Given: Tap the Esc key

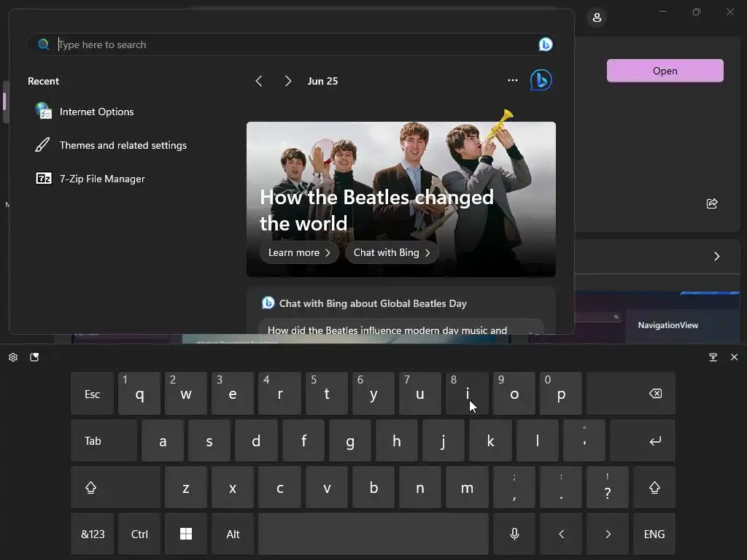Looking at the screenshot, I should click(x=92, y=393).
